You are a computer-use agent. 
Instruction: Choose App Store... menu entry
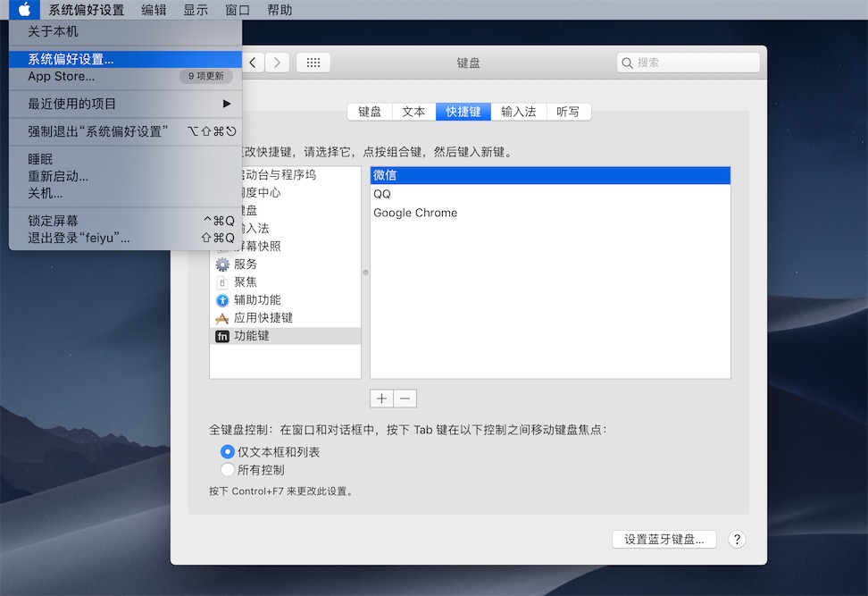[x=126, y=77]
